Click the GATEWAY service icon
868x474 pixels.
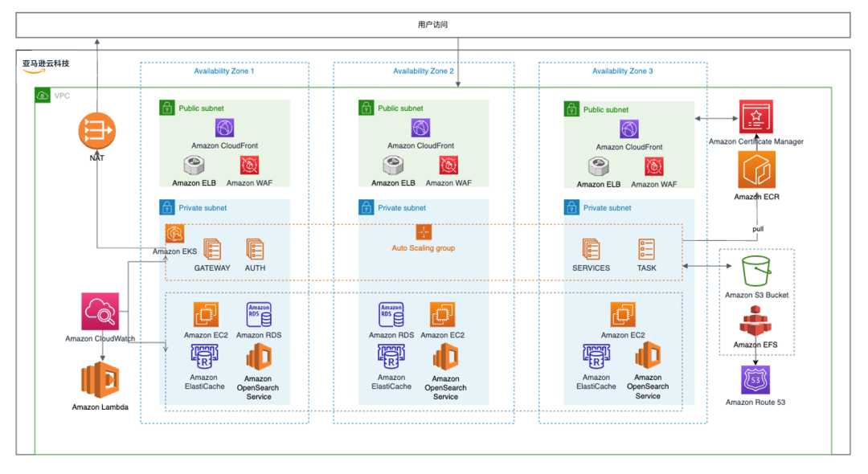coord(212,249)
